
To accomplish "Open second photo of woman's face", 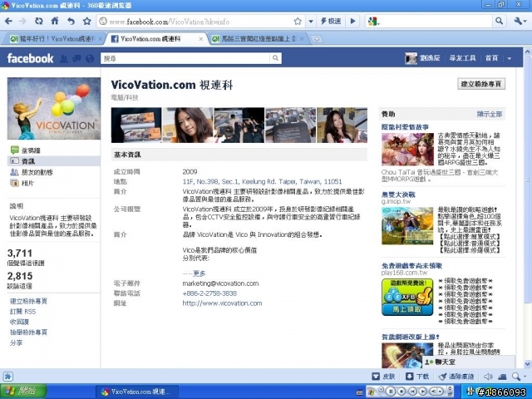I will [188, 126].
